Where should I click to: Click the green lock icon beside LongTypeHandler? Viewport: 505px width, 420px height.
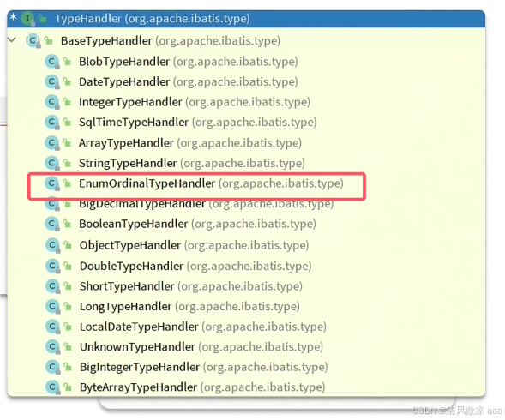point(68,306)
